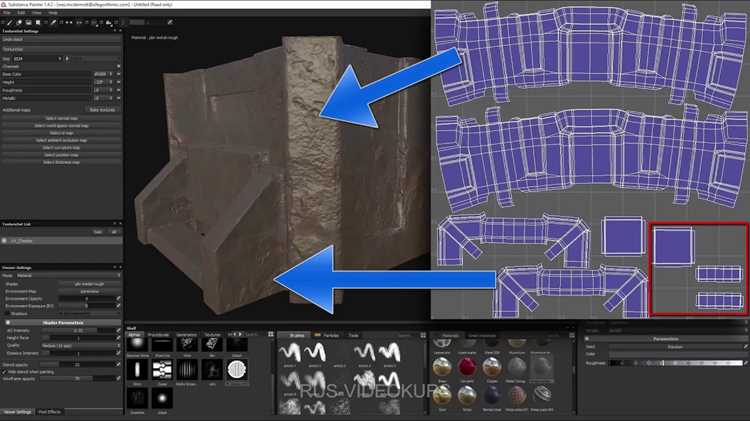Click the All button in the TextureSet list
The height and width of the screenshot is (421, 750).
(114, 232)
